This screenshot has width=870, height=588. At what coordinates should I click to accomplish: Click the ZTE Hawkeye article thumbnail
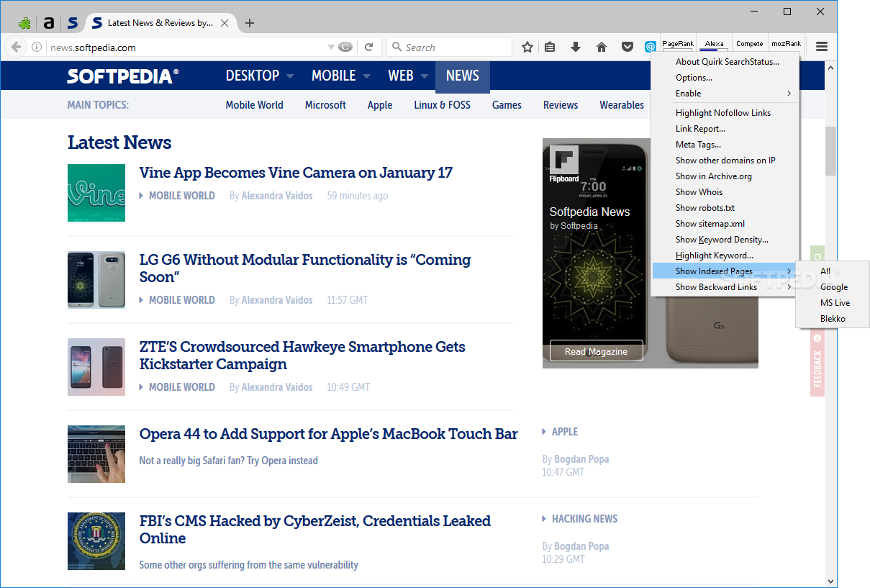(96, 367)
